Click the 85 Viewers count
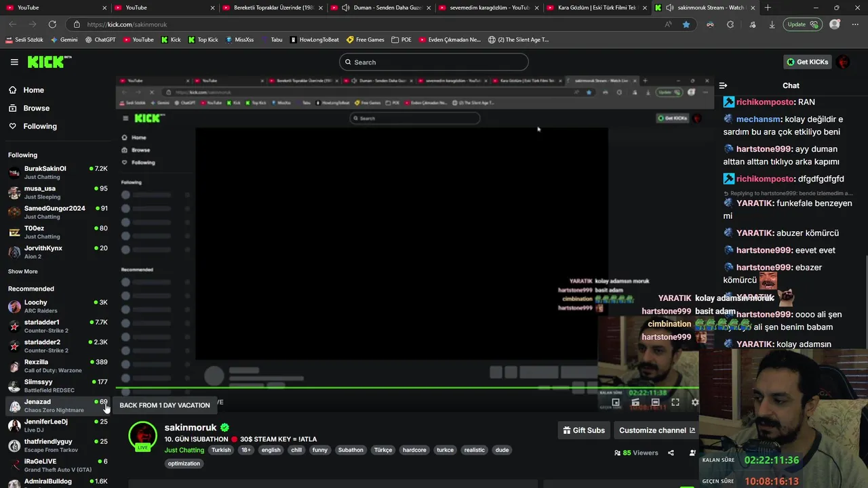Image resolution: width=868 pixels, height=488 pixels. pyautogui.click(x=636, y=453)
